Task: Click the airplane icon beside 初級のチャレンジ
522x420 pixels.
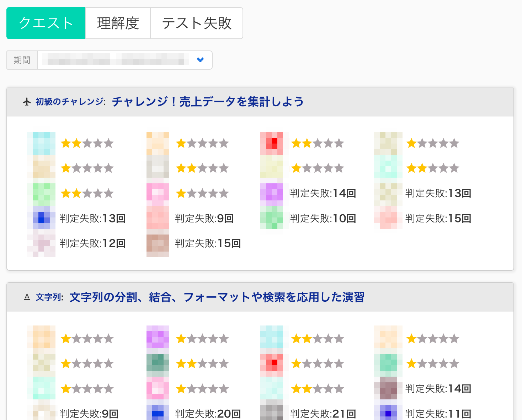Action: [27, 102]
